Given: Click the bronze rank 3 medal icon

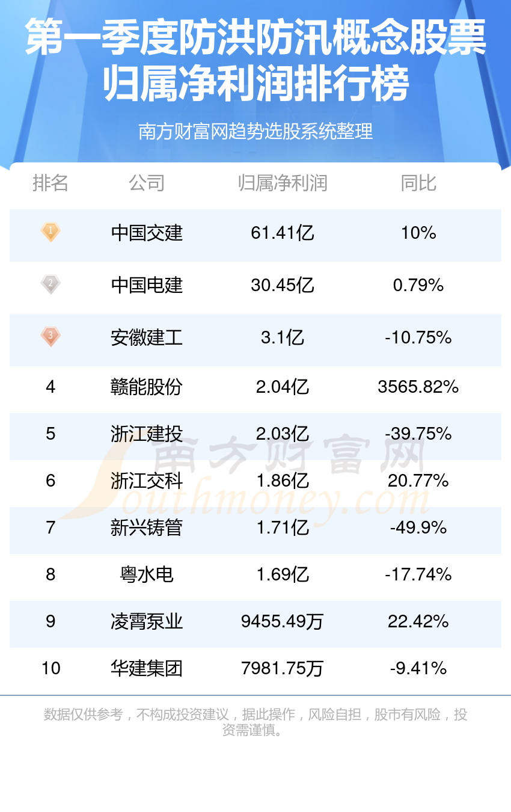Looking at the screenshot, I should pos(50,336).
